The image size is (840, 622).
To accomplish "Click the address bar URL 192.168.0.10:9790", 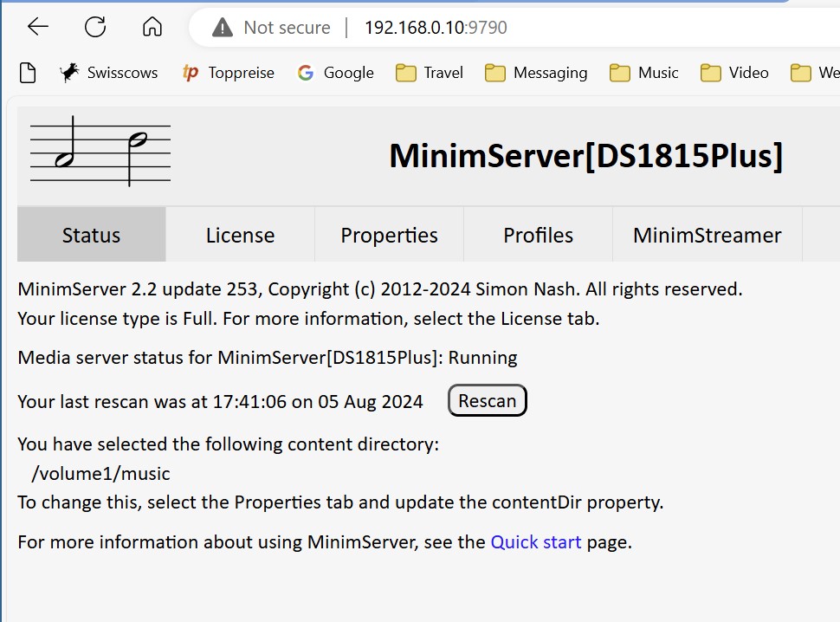I will 436,28.
